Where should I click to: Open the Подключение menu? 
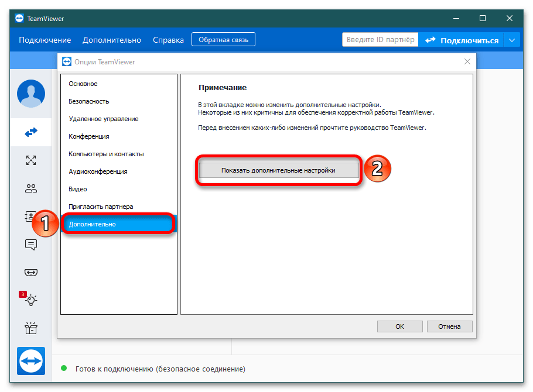[x=45, y=40]
